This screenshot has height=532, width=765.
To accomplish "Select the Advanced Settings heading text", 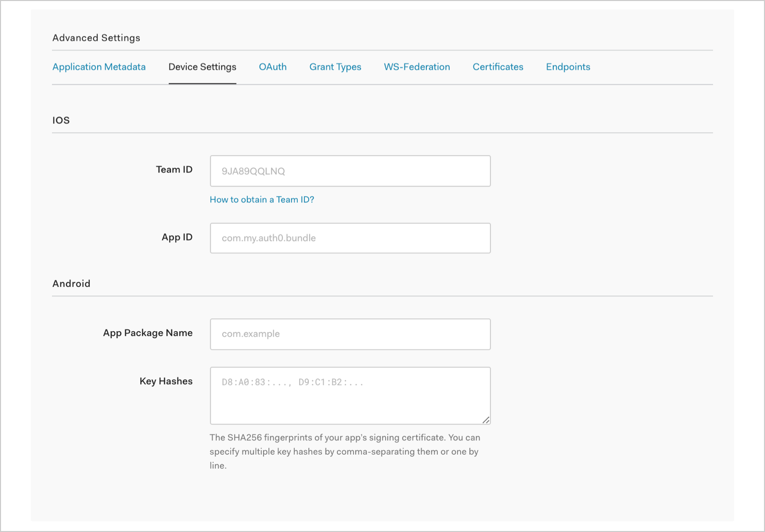I will [x=96, y=38].
